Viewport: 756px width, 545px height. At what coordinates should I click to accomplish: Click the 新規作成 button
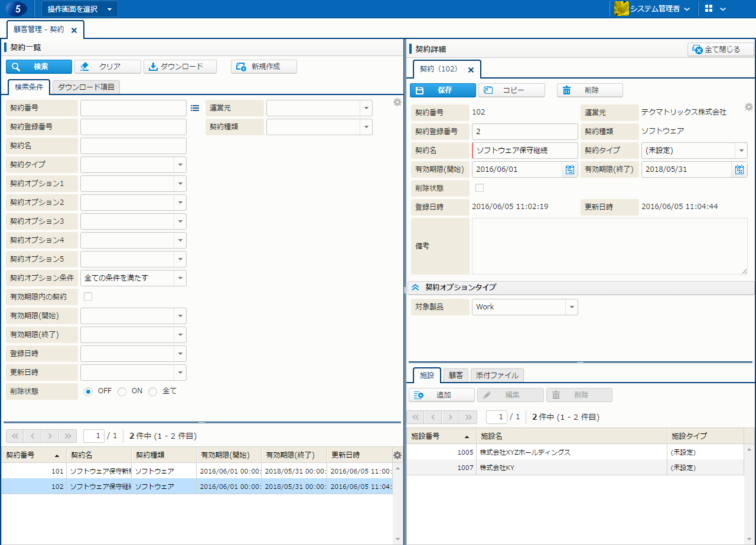[263, 67]
